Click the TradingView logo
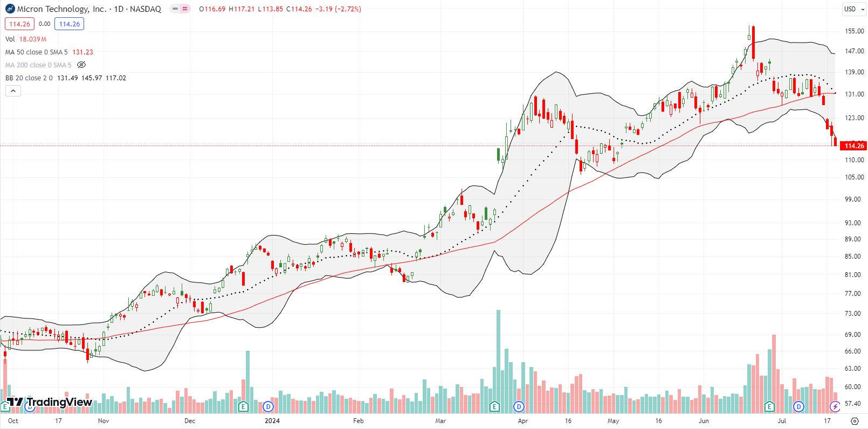Image resolution: width=868 pixels, height=429 pixels. point(50,402)
